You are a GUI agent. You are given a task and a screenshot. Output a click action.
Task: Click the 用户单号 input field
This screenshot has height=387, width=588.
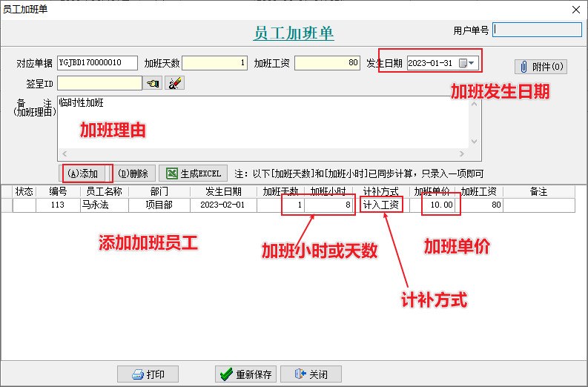click(x=537, y=30)
